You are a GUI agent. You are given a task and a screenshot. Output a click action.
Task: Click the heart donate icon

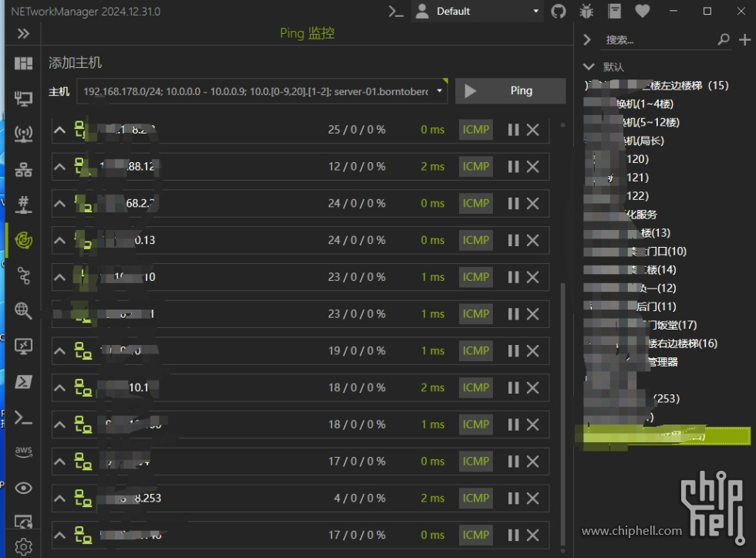[x=642, y=11]
